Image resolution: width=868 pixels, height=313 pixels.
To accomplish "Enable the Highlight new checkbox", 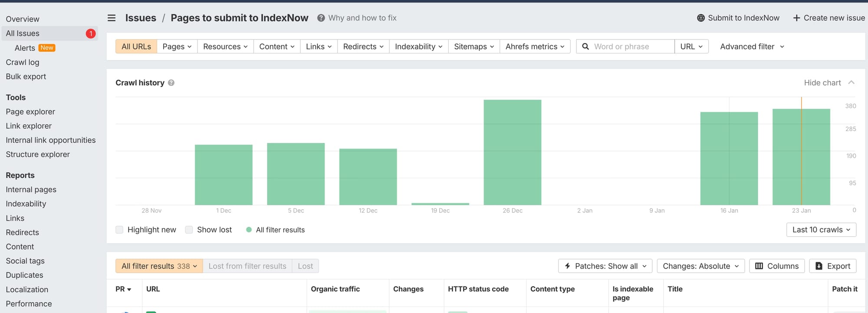I will [x=120, y=230].
